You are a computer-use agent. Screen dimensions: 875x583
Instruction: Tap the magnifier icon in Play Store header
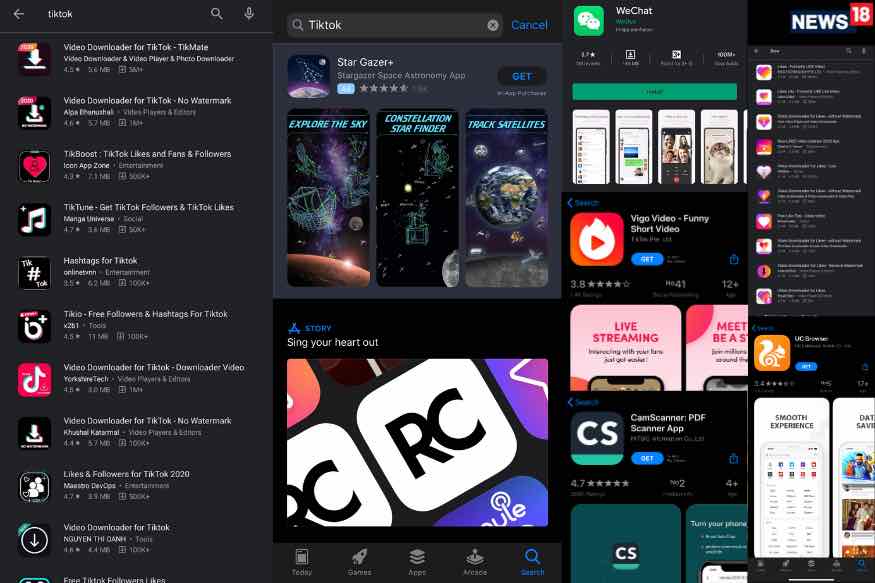point(217,14)
